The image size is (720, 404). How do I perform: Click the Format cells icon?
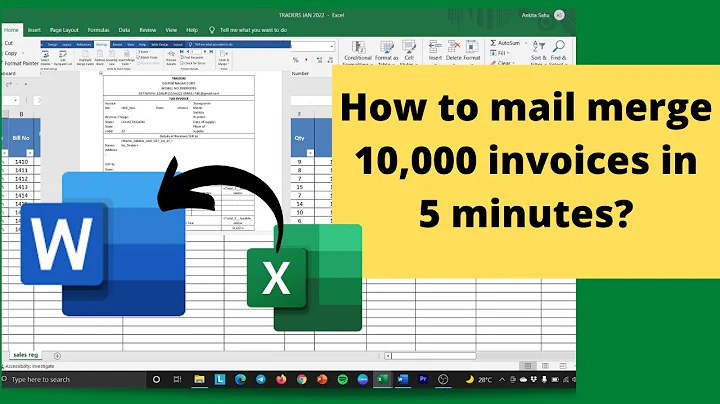tap(472, 47)
